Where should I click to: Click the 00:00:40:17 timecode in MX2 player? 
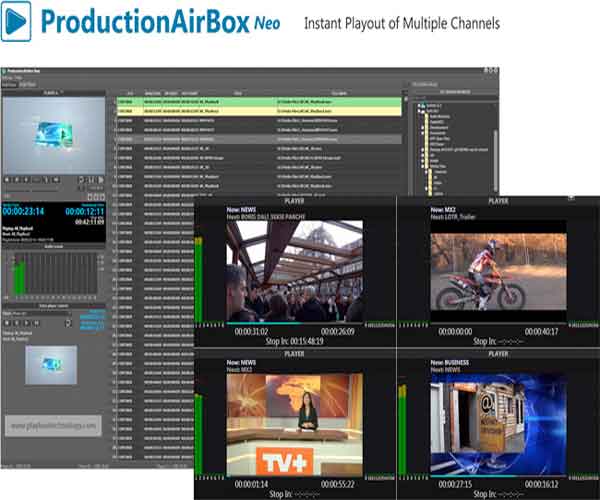click(541, 331)
